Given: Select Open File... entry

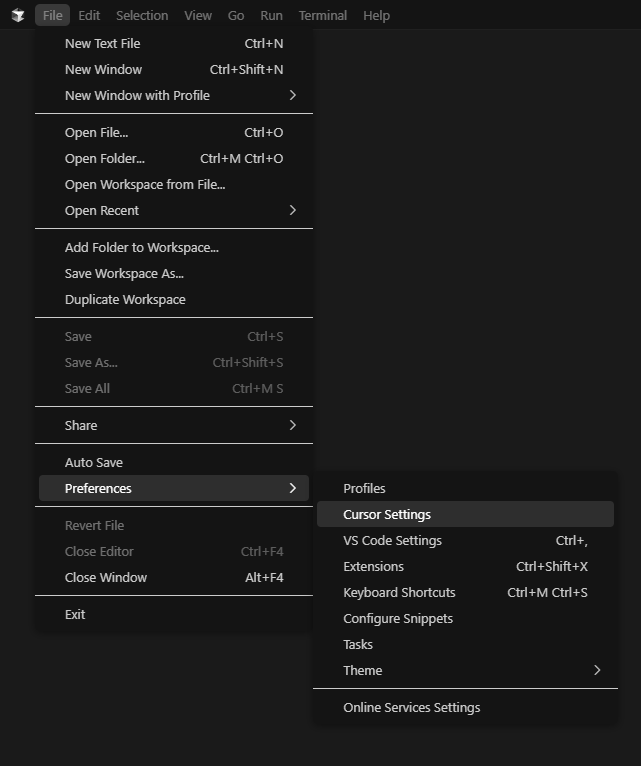Looking at the screenshot, I should [174, 132].
